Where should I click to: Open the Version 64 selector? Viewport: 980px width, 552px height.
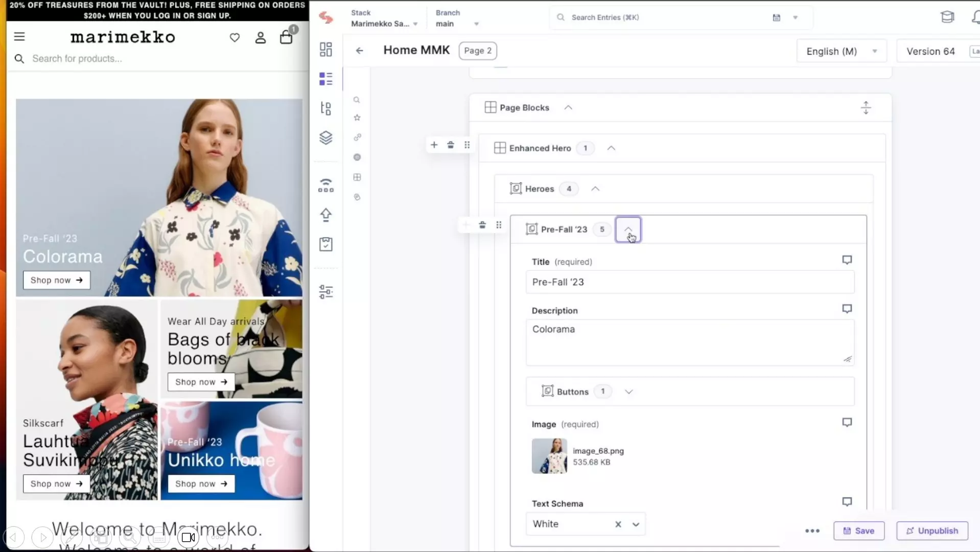tap(930, 51)
